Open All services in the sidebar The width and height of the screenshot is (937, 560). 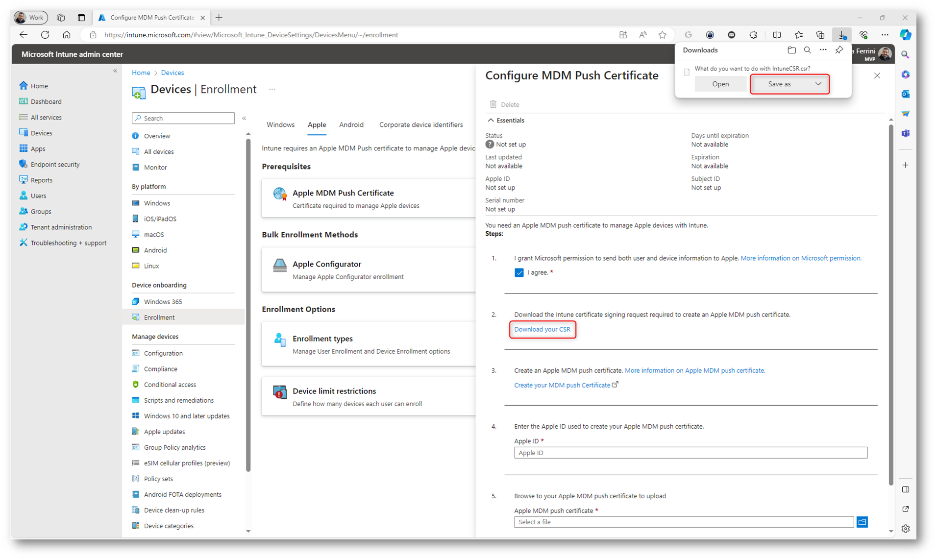tap(46, 117)
